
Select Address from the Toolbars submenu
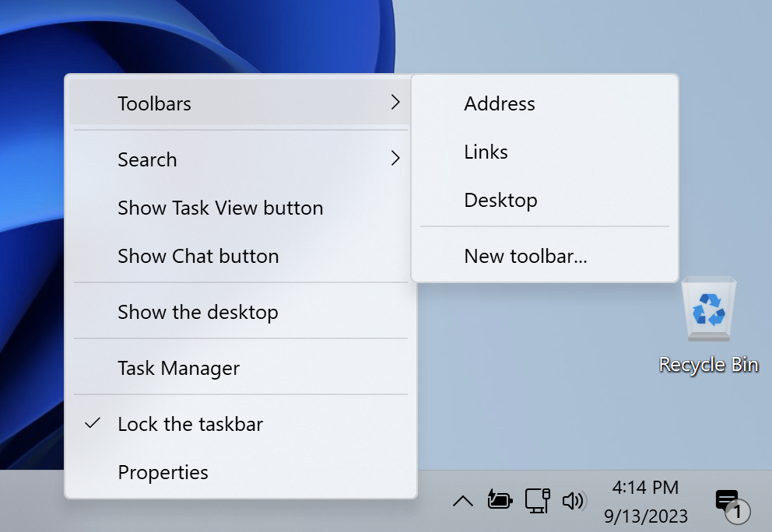click(x=500, y=104)
